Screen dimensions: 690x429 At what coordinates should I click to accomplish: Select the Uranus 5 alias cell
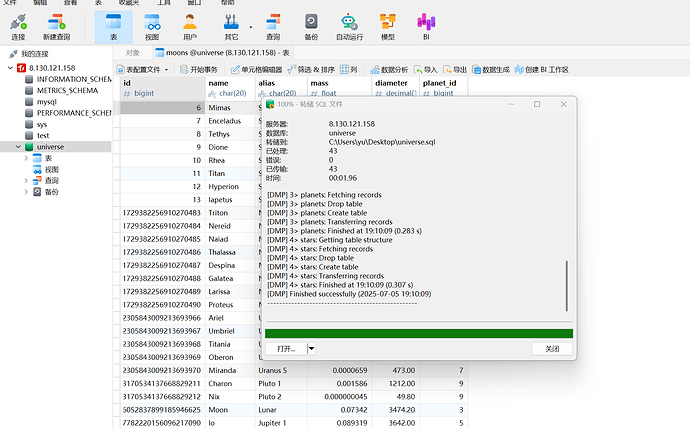[x=281, y=370]
